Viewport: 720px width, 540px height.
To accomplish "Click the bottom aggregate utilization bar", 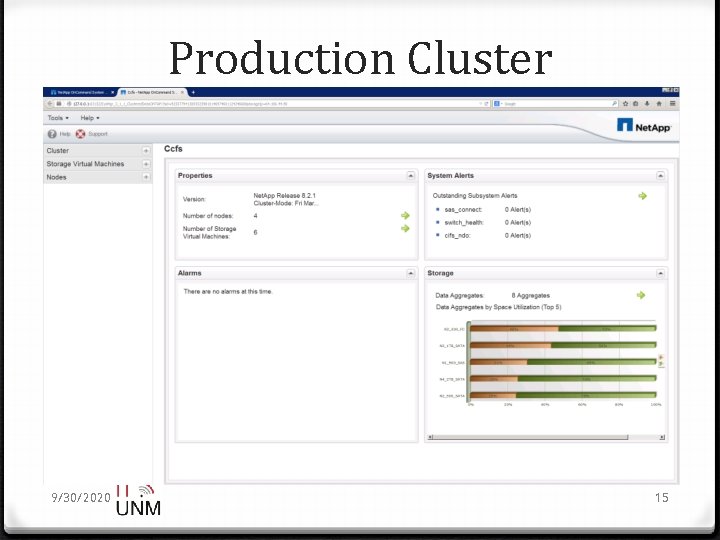I will point(563,395).
